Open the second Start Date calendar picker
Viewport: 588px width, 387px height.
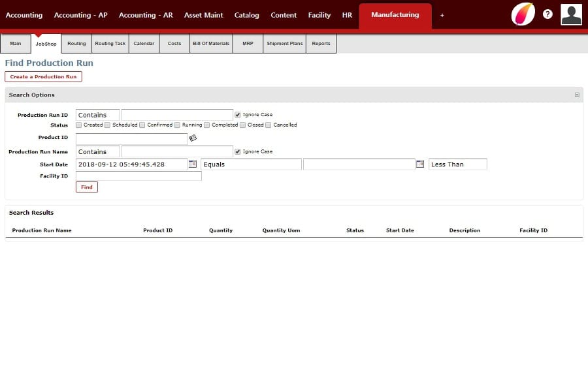pyautogui.click(x=420, y=164)
